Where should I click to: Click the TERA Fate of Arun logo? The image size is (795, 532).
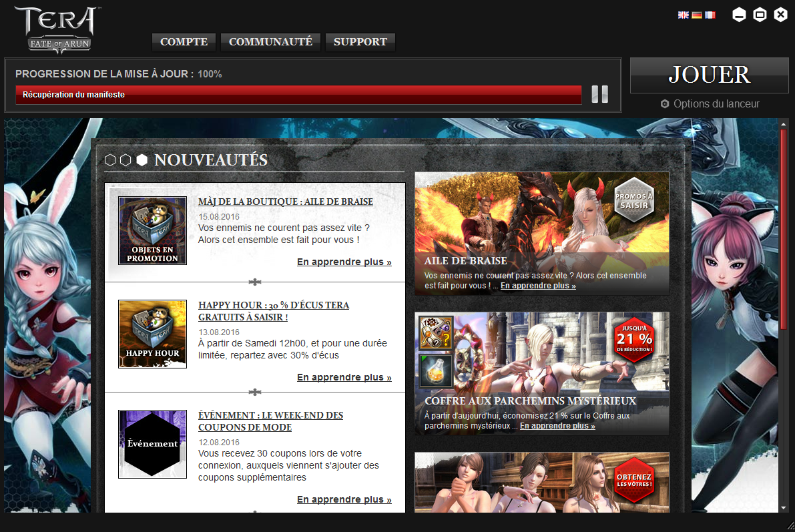[x=58, y=29]
